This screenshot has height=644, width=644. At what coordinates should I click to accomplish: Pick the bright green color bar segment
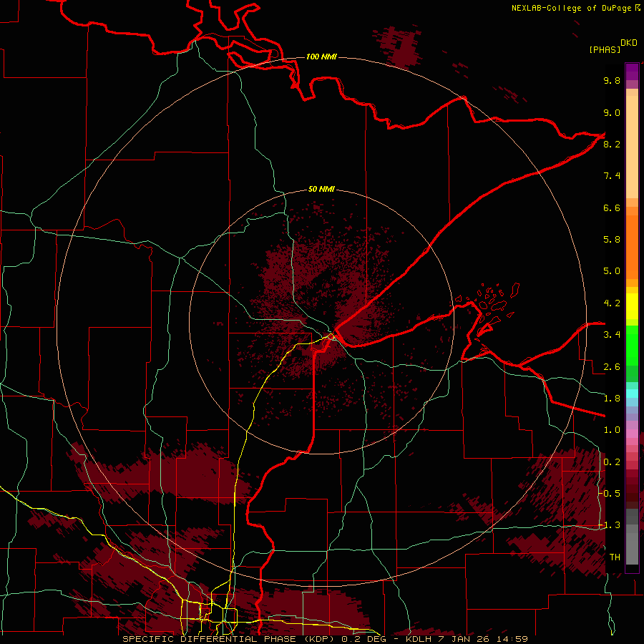632,346
